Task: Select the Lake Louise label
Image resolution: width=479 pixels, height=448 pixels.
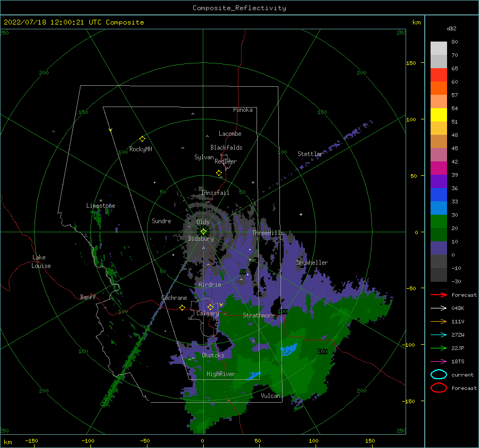Action: click(x=41, y=262)
